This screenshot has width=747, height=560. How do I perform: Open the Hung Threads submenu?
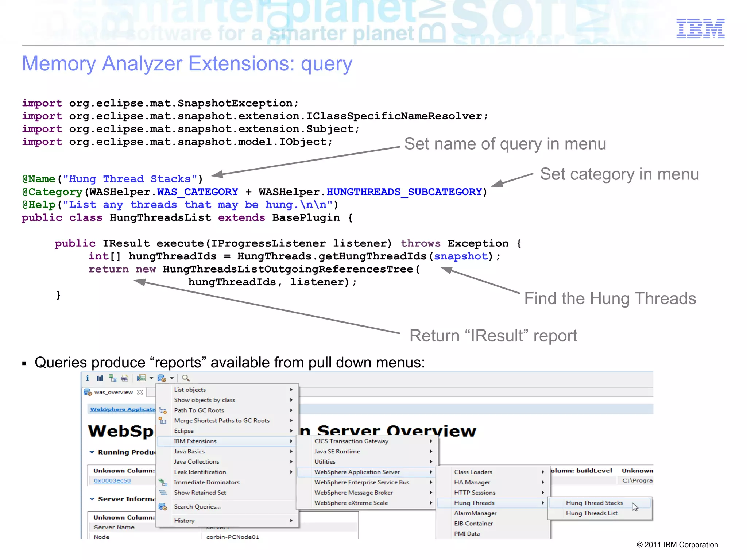pos(493,502)
